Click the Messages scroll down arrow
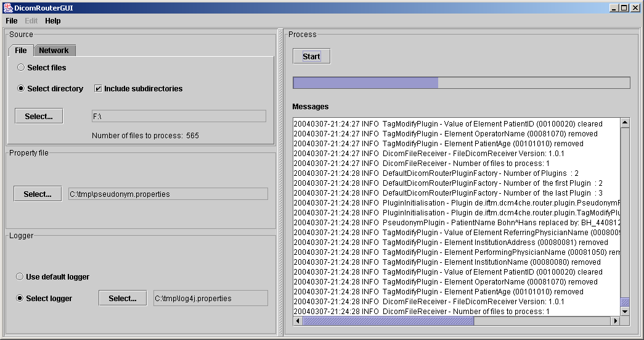Image resolution: width=644 pixels, height=340 pixels. click(x=625, y=312)
